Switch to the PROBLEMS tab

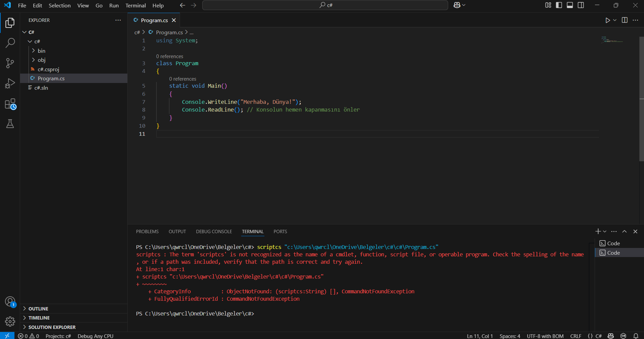147,231
